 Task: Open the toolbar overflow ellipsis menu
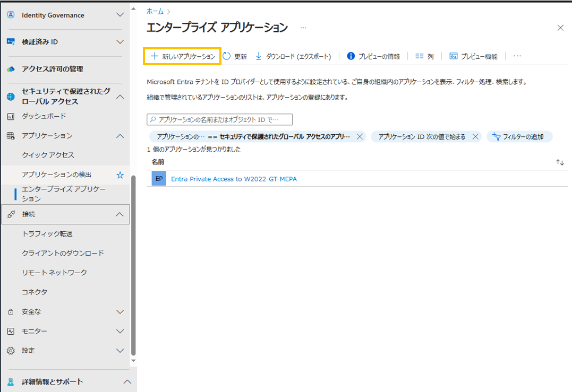pos(517,56)
